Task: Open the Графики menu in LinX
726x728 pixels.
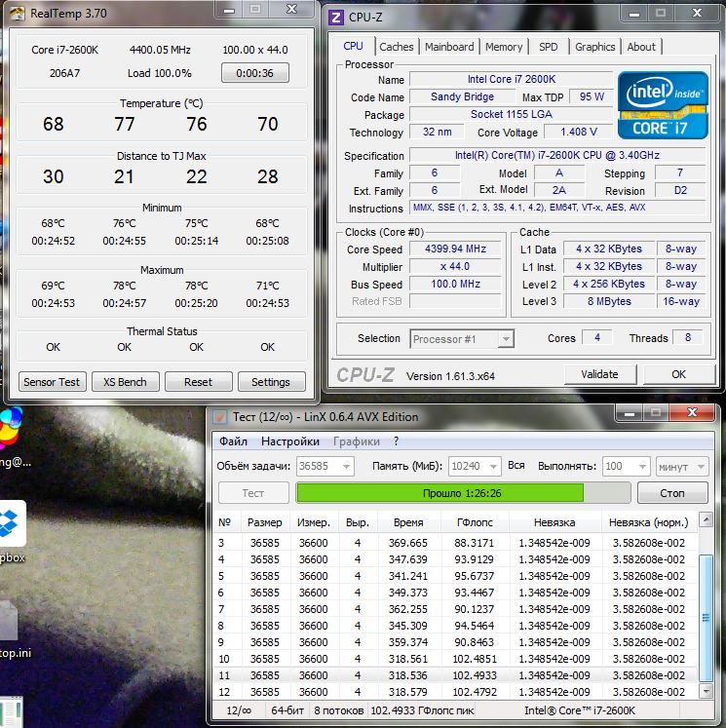Action: 356,441
